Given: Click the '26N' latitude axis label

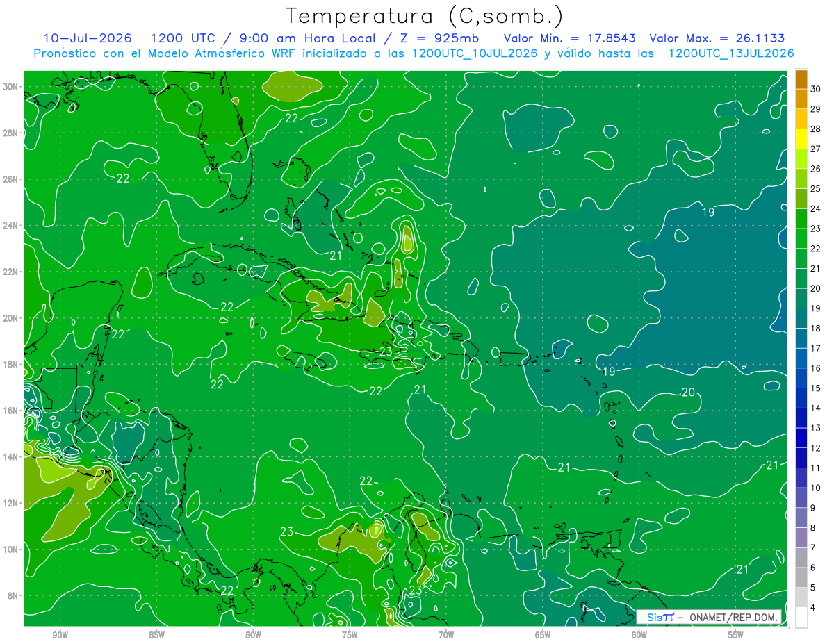Looking at the screenshot, I should point(12,179).
